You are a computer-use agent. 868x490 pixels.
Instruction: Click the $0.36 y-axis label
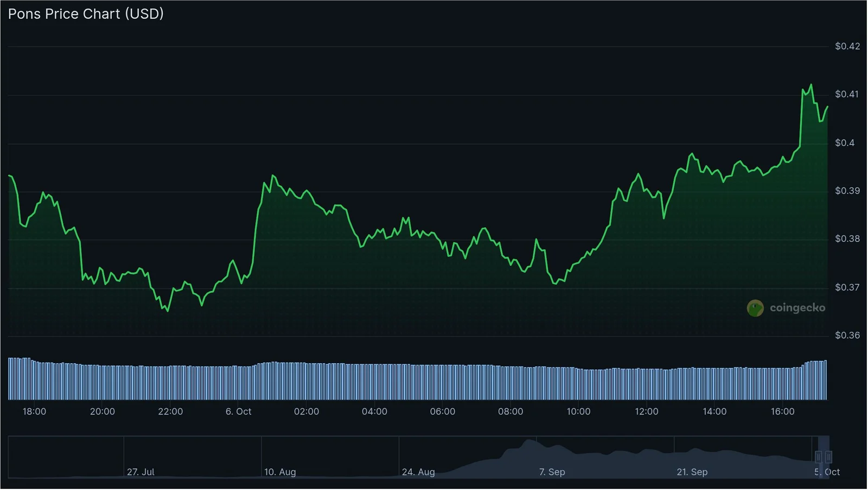[847, 336]
